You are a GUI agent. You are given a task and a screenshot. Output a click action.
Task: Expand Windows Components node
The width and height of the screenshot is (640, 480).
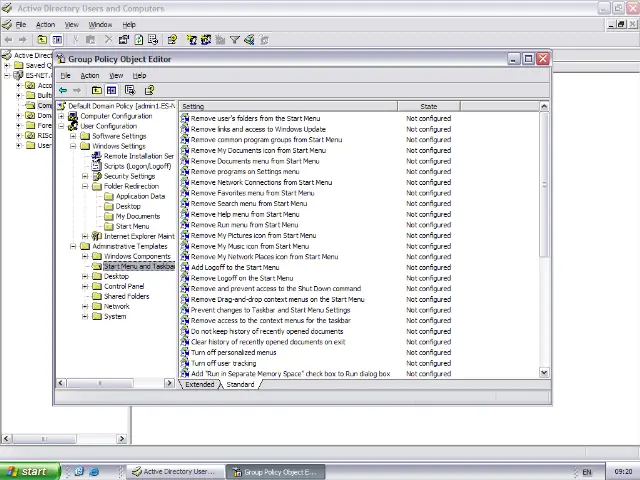[85, 256]
